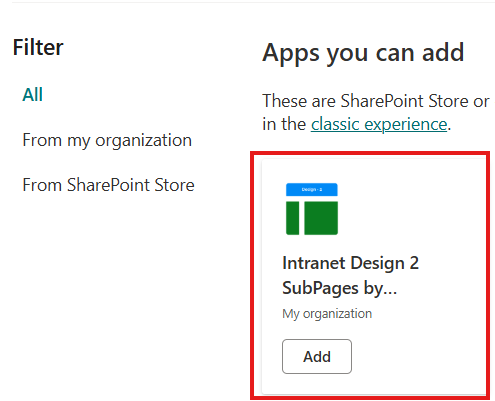Click the My organization label on the card

point(327,314)
